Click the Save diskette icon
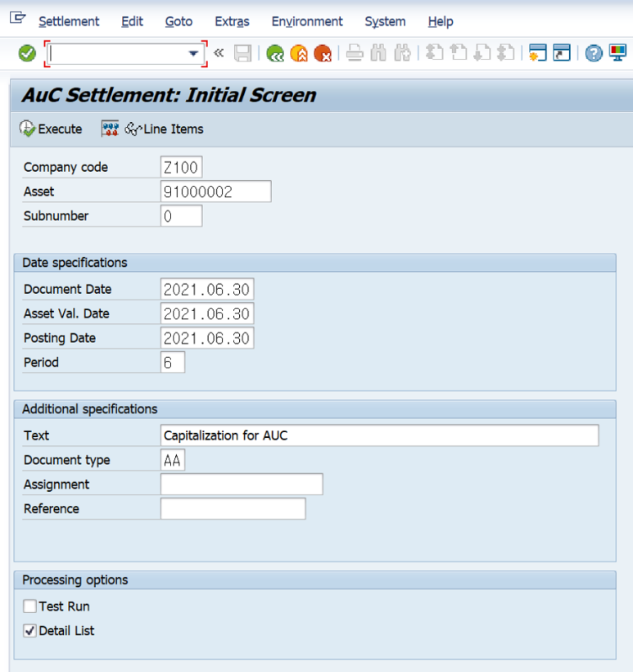The width and height of the screenshot is (633, 672). [242, 53]
